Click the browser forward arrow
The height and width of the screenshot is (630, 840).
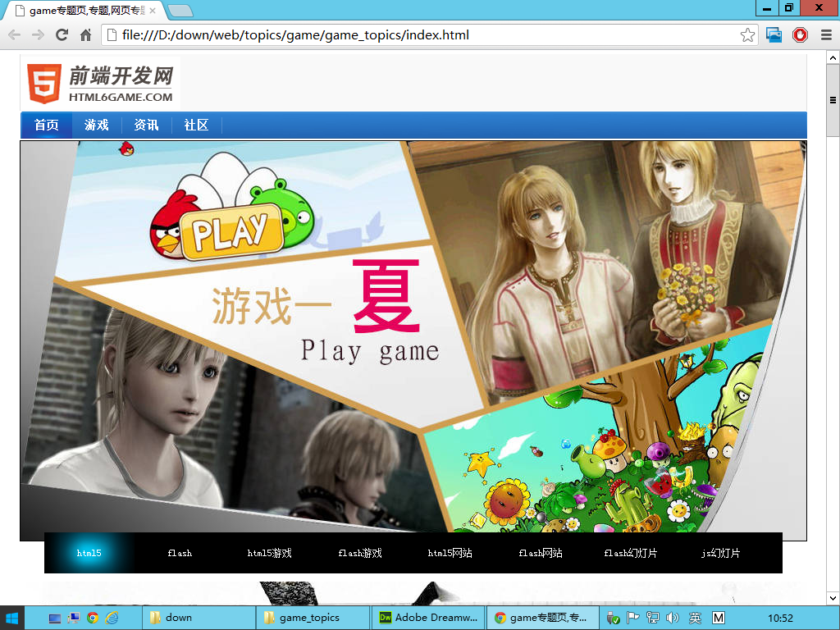tap(38, 34)
